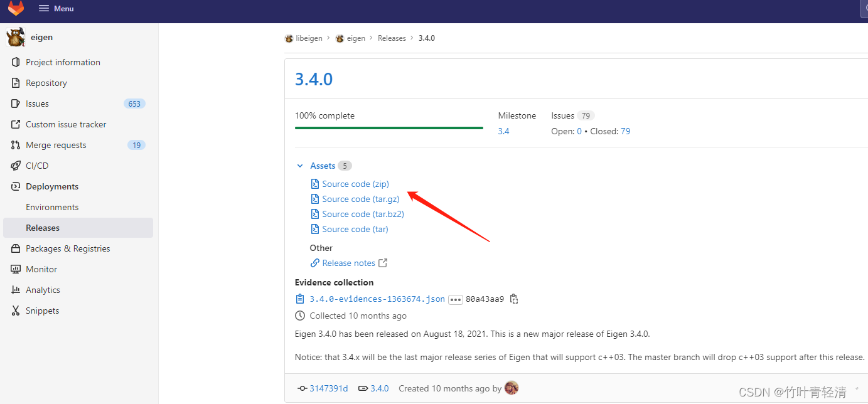Click the Issues sidebar icon
Image resolution: width=868 pixels, height=404 pixels.
[x=16, y=104]
